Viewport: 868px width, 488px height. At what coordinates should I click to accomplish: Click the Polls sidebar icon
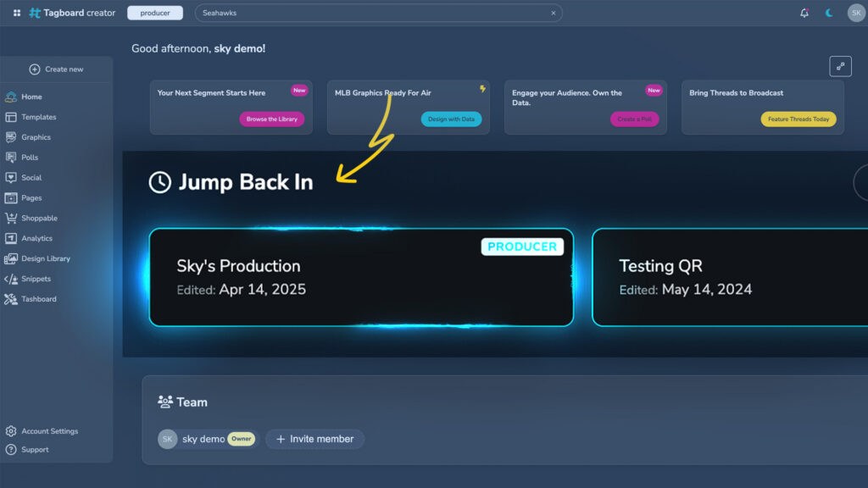pos(10,158)
